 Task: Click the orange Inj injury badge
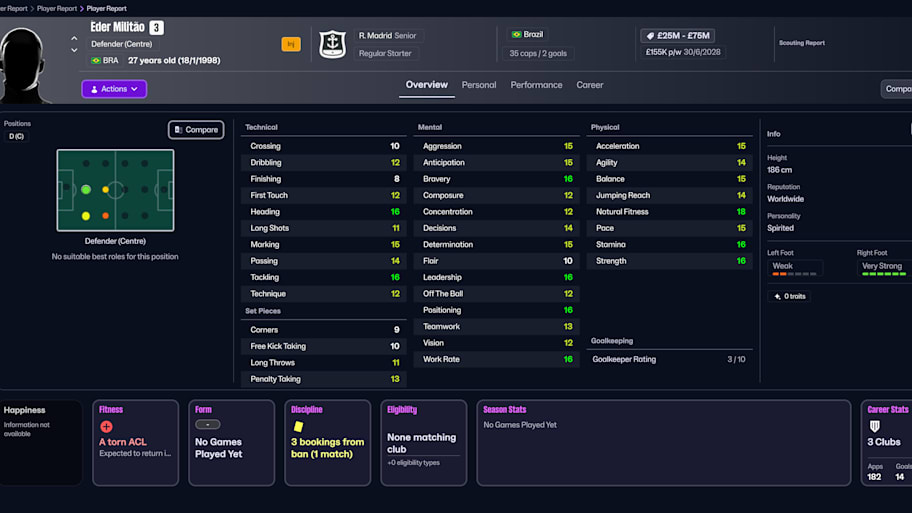point(291,44)
